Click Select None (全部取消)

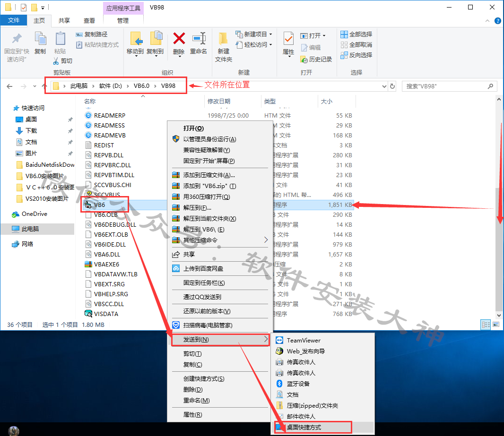pyautogui.click(x=356, y=44)
